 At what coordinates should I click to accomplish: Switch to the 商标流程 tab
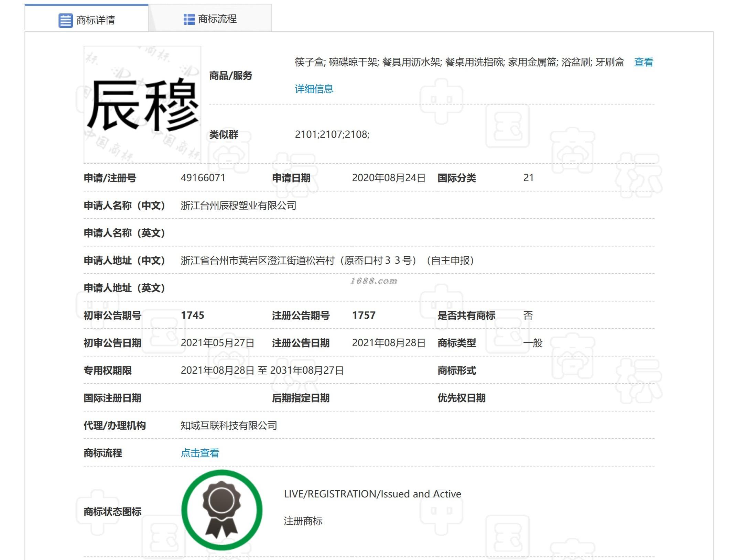pyautogui.click(x=217, y=19)
